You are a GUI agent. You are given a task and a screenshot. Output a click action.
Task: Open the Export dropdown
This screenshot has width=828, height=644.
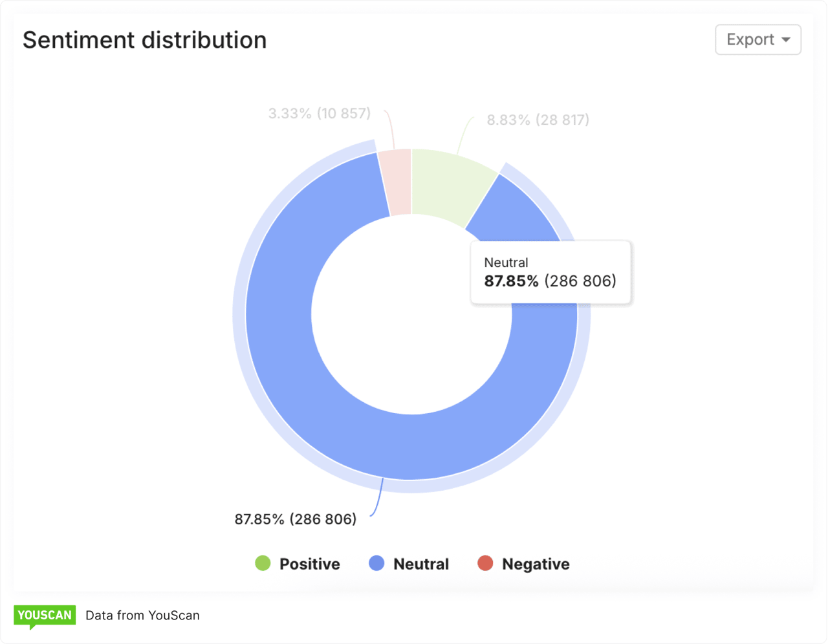pyautogui.click(x=757, y=39)
